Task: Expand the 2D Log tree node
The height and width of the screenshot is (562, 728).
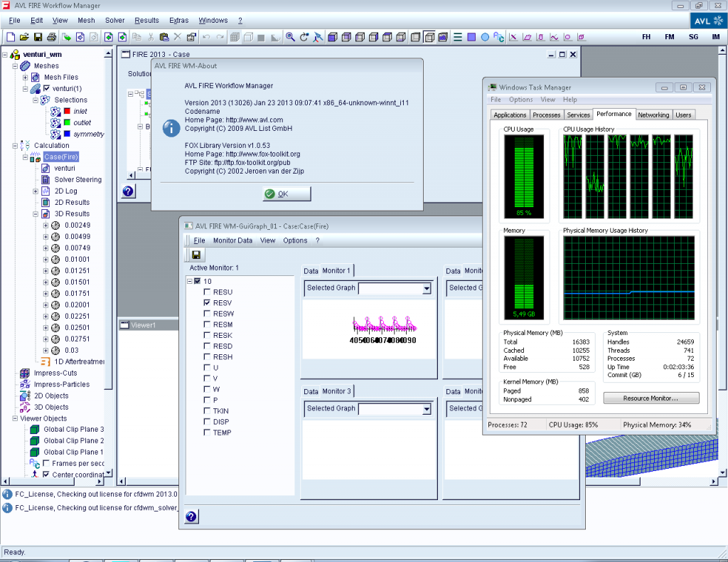Action: 36,191
